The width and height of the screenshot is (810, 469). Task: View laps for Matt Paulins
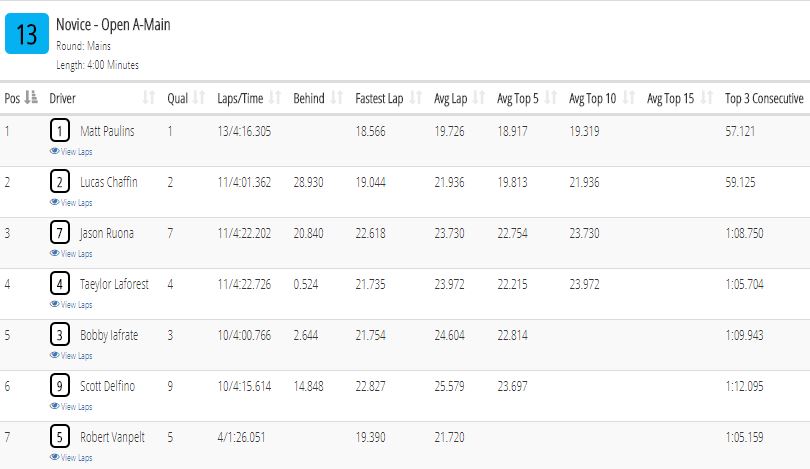[x=71, y=151]
